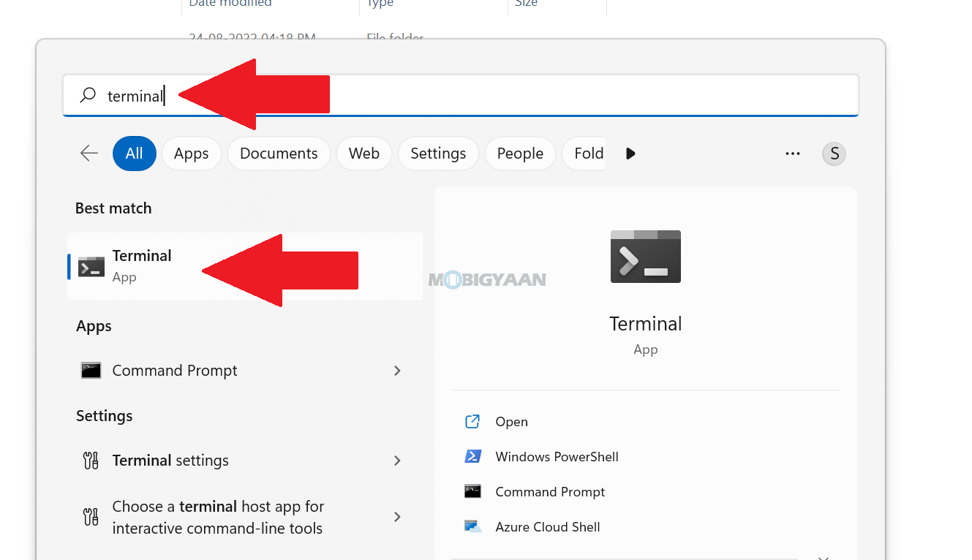Click the Open external link icon next to Open
Viewport: 972px width, 560px height.
click(x=473, y=421)
